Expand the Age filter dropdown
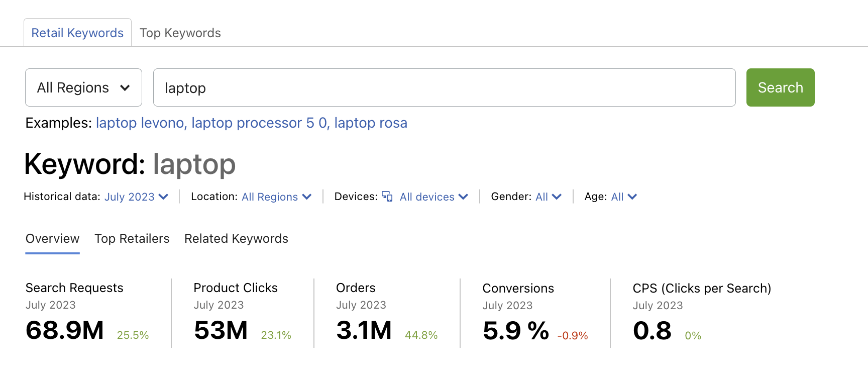Screen dimensions: 868x373 coord(623,197)
